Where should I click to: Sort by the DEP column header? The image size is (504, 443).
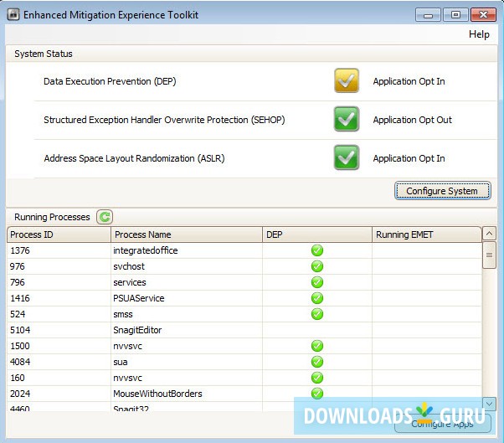pyautogui.click(x=317, y=234)
